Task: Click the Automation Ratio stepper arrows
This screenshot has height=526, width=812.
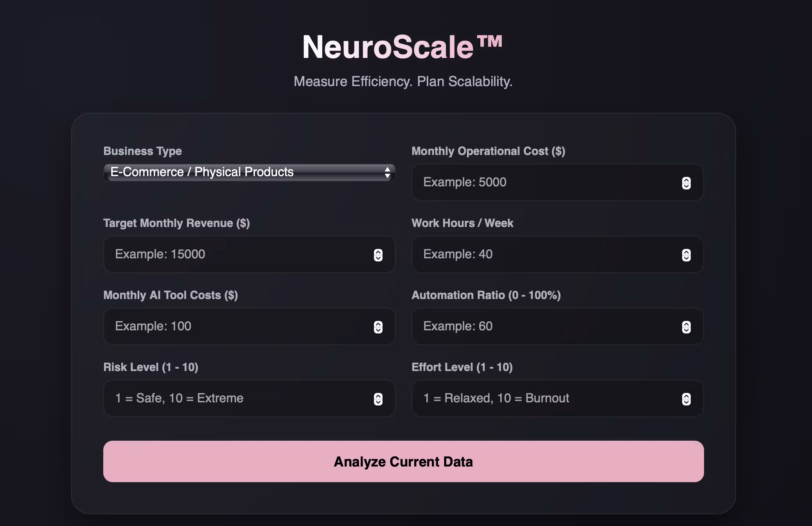Action: pyautogui.click(x=686, y=327)
